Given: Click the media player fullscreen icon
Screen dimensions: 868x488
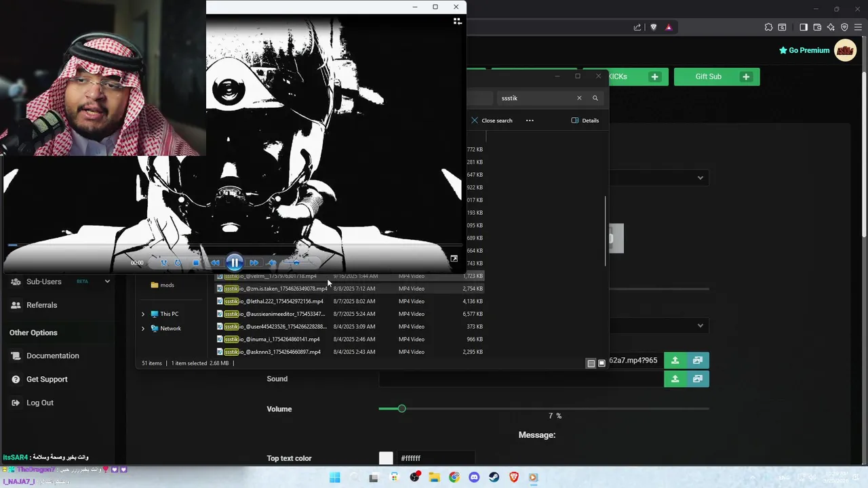Looking at the screenshot, I should click(x=454, y=258).
